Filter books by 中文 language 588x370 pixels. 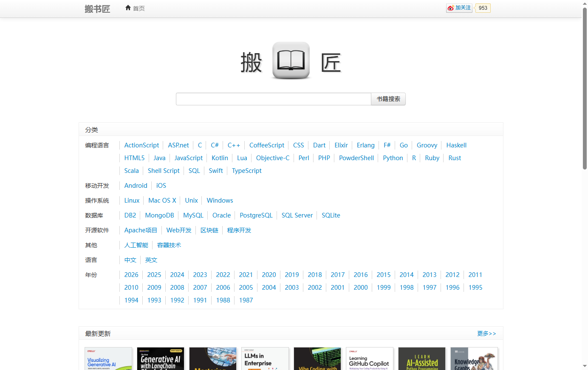pyautogui.click(x=130, y=260)
